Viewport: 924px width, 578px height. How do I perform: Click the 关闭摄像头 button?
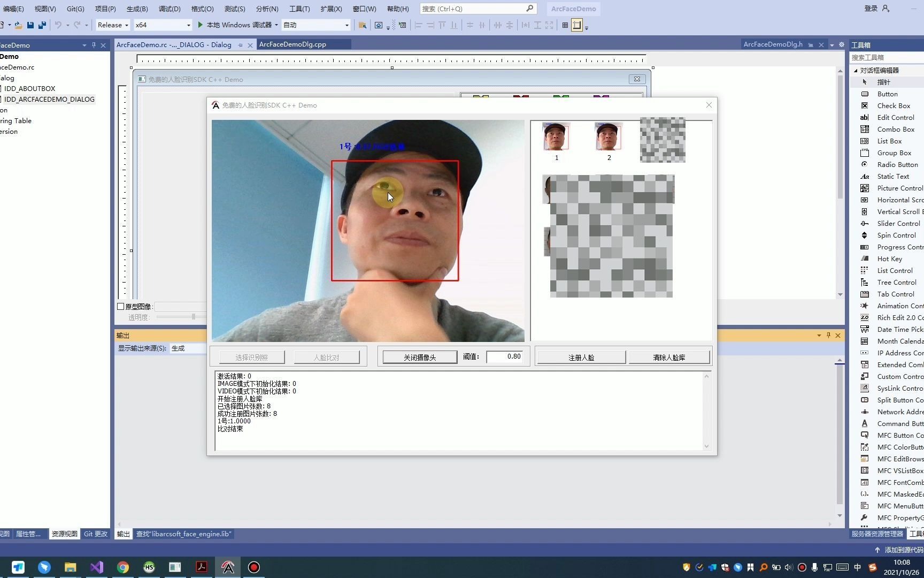click(420, 357)
